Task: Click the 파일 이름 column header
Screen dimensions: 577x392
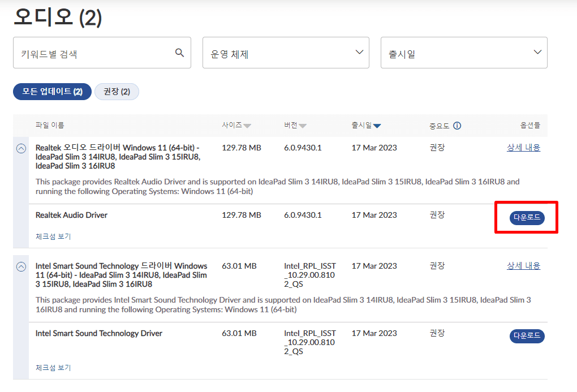Action: tap(50, 125)
